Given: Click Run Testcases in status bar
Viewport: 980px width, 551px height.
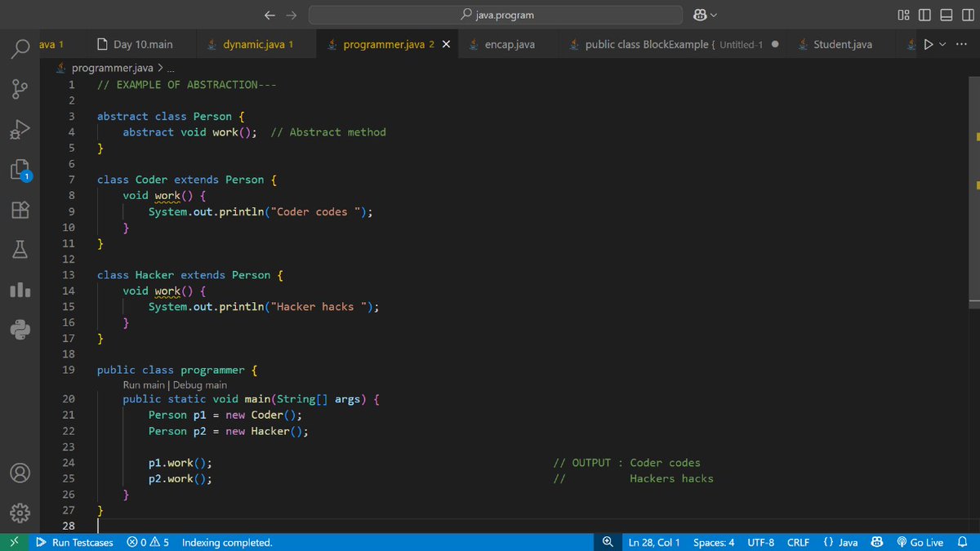Looking at the screenshot, I should [75, 542].
